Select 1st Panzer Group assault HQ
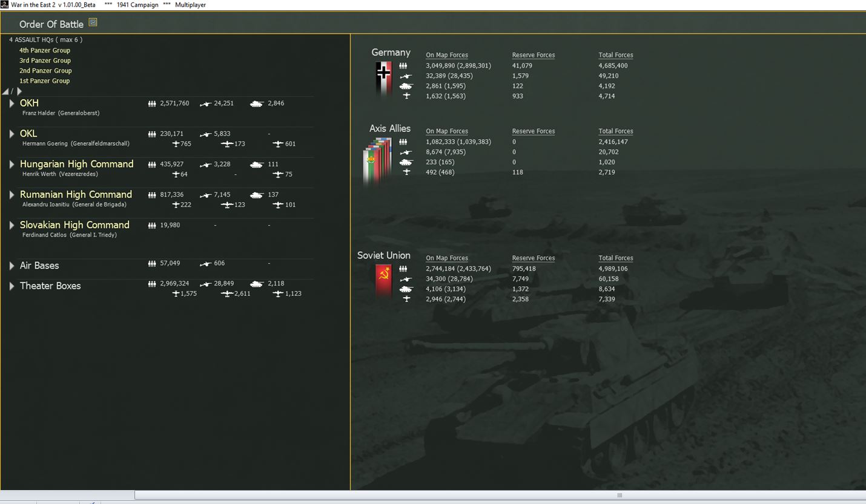Viewport: 866px width, 504px height. click(x=44, y=81)
